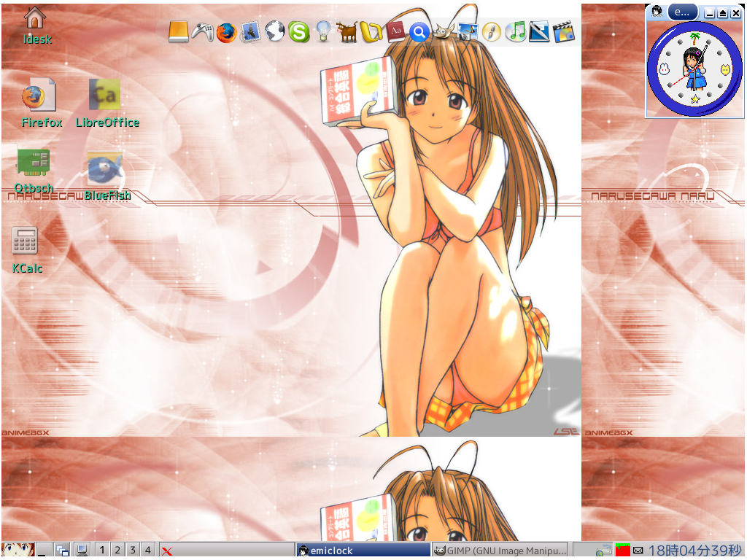Switch to workspace 3 in pager
747x560 pixels.
coord(133,550)
